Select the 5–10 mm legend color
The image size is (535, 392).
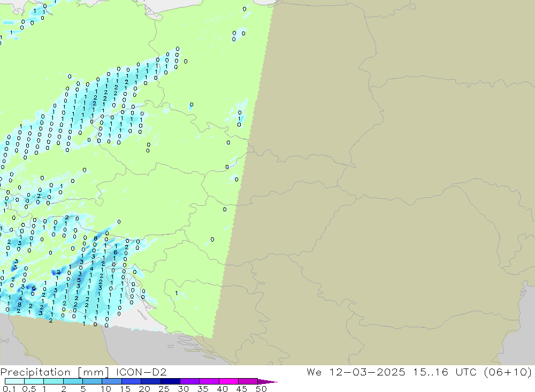coord(93,381)
